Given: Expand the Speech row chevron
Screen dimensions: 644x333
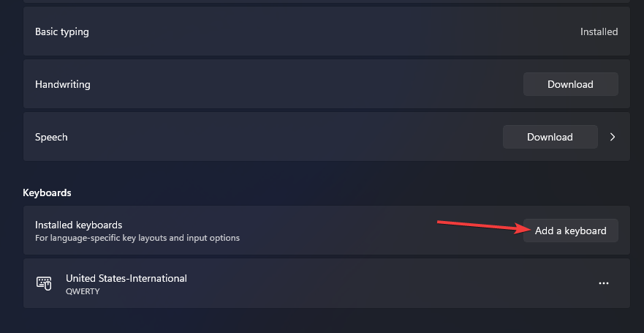Looking at the screenshot, I should (x=613, y=137).
